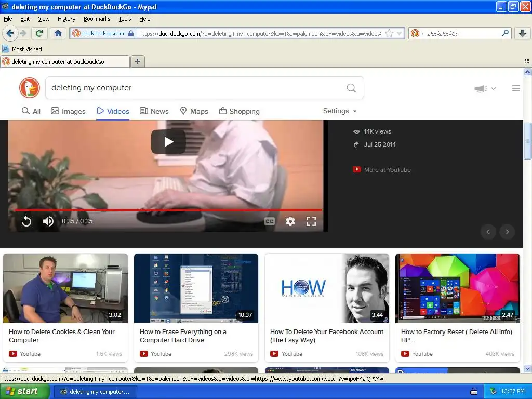532x399 pixels.
Task: Click the system tray network icon
Action: 494,392
